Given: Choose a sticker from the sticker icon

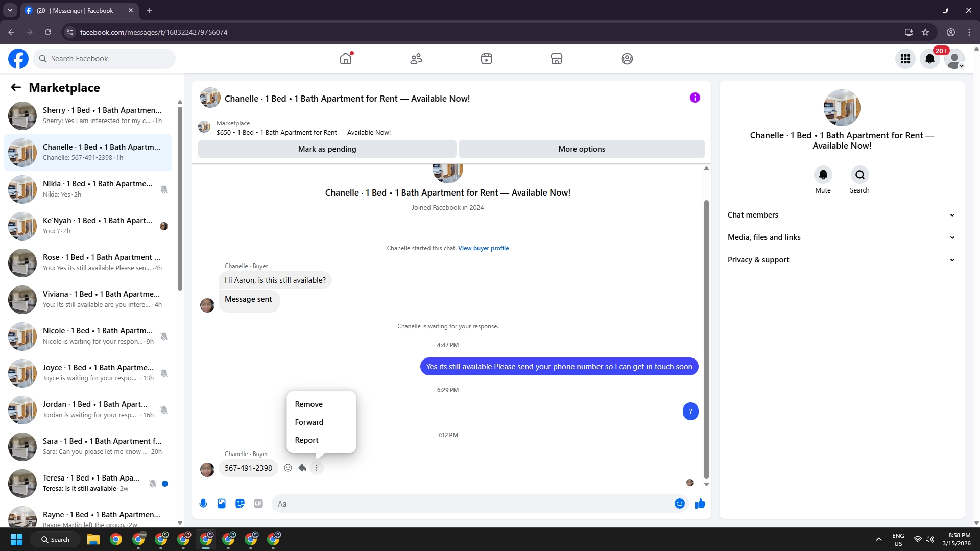Looking at the screenshot, I should [x=240, y=504].
